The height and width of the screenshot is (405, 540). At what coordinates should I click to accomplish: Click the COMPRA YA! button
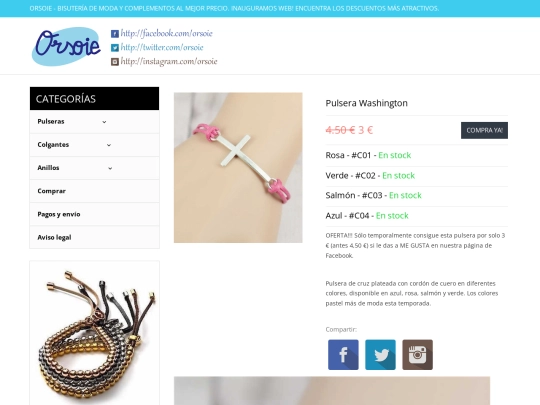tap(484, 131)
